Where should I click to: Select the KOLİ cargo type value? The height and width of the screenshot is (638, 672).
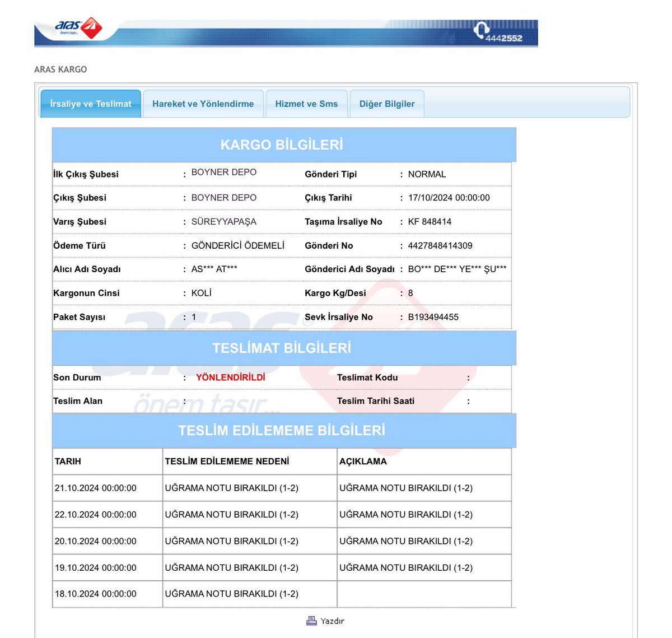(x=202, y=293)
